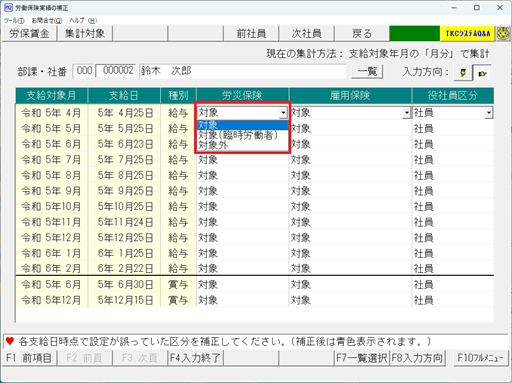Maximize the window

click(477, 7)
